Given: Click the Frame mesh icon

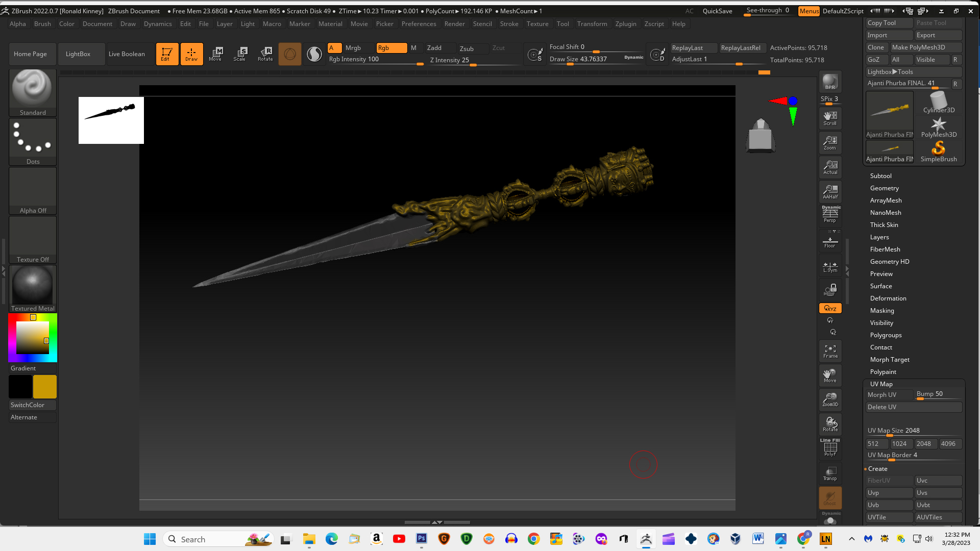Looking at the screenshot, I should tap(830, 351).
